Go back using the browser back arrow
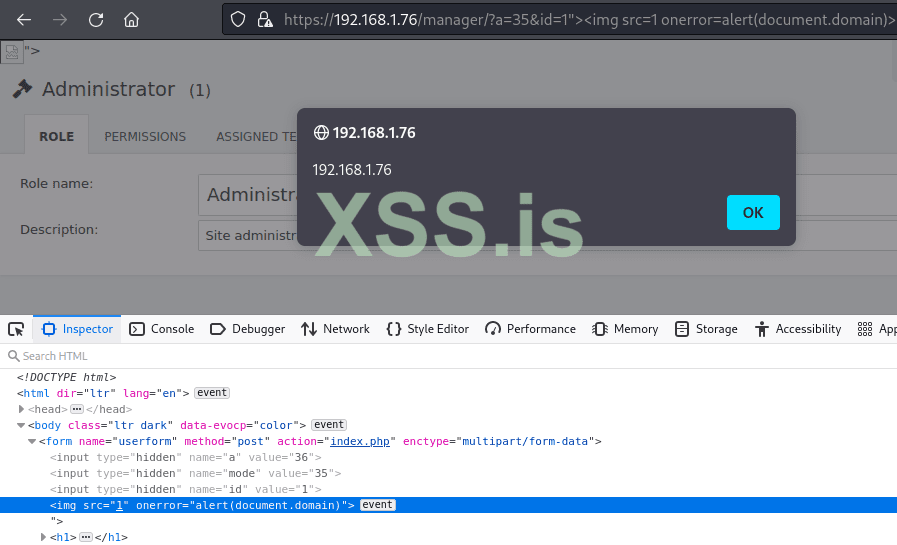 24,20
